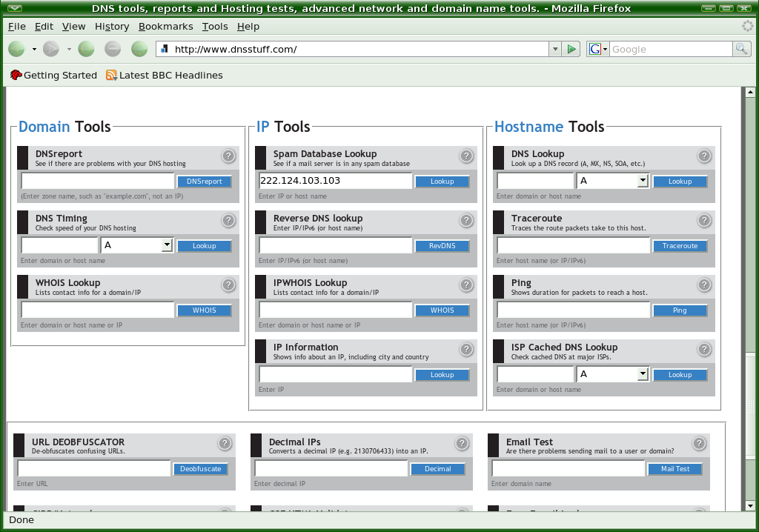Screen dimensions: 759x532
Task: Open the Home page icon
Action: pos(139,49)
